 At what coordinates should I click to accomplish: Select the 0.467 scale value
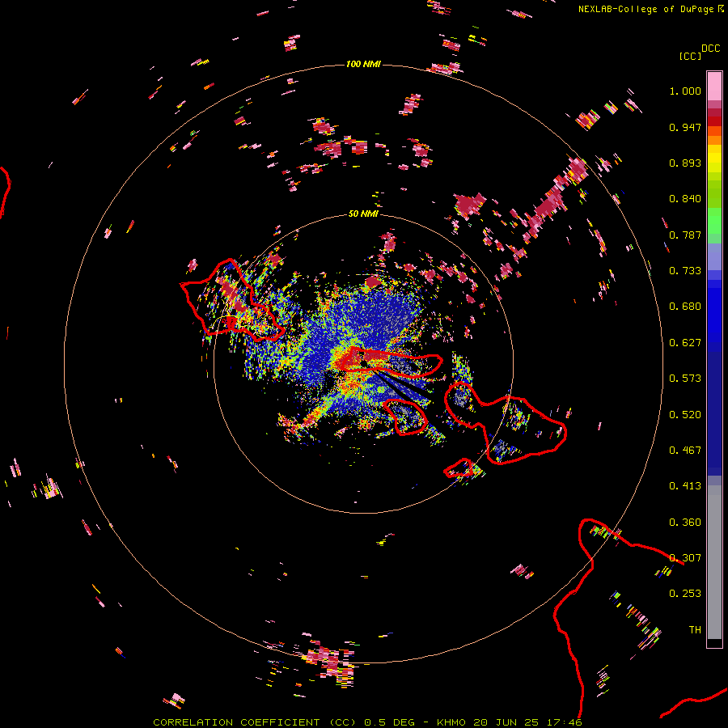click(x=685, y=451)
